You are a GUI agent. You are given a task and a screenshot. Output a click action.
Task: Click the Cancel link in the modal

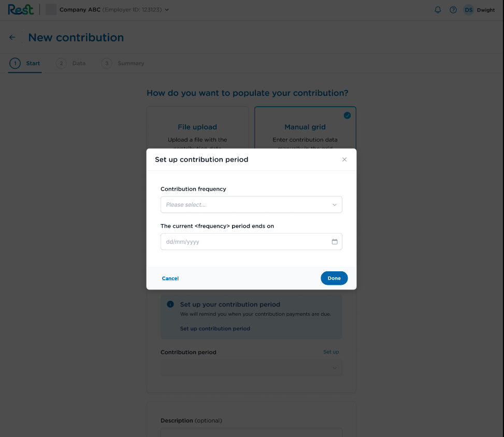tap(170, 278)
